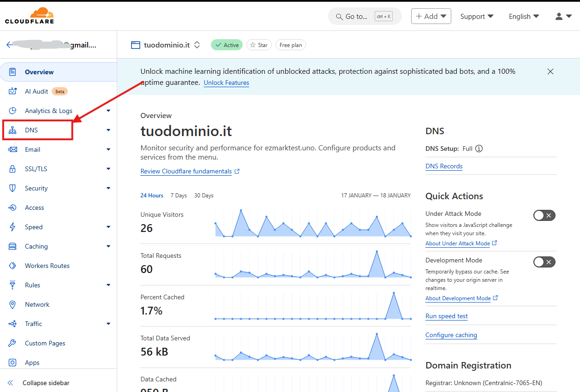Click the Email envelope icon

[12, 149]
